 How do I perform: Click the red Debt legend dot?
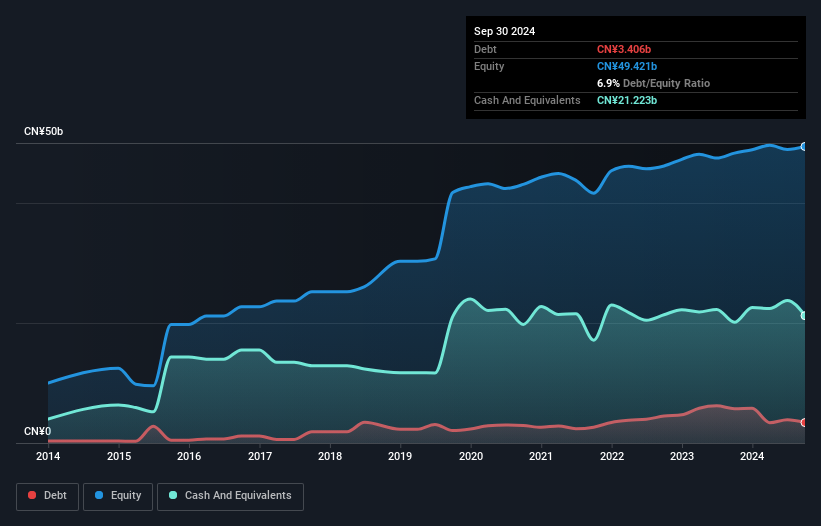tap(32, 495)
